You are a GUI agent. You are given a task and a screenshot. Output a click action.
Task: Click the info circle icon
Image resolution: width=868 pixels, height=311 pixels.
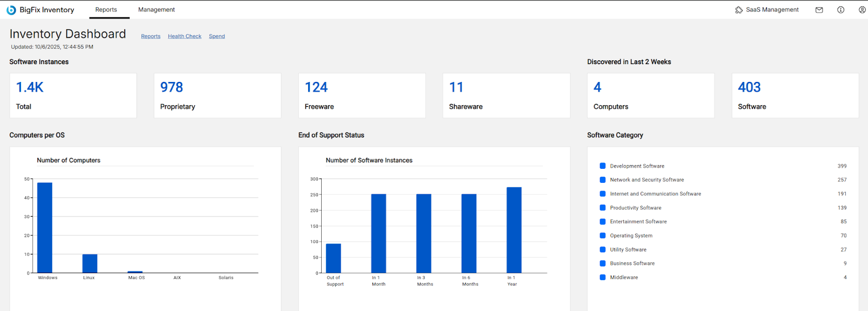click(841, 10)
